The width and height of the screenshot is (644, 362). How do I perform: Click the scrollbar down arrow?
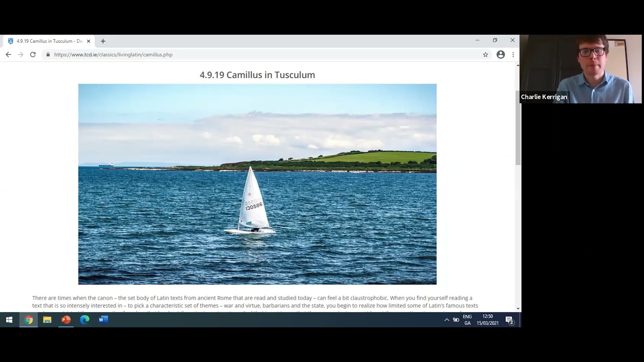pos(518,309)
